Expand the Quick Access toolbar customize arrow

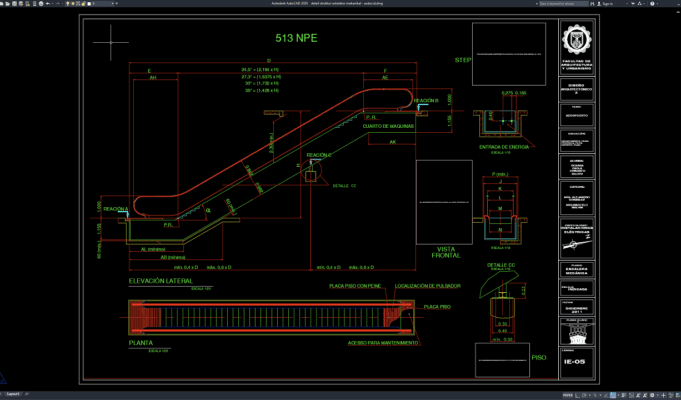[117, 3]
